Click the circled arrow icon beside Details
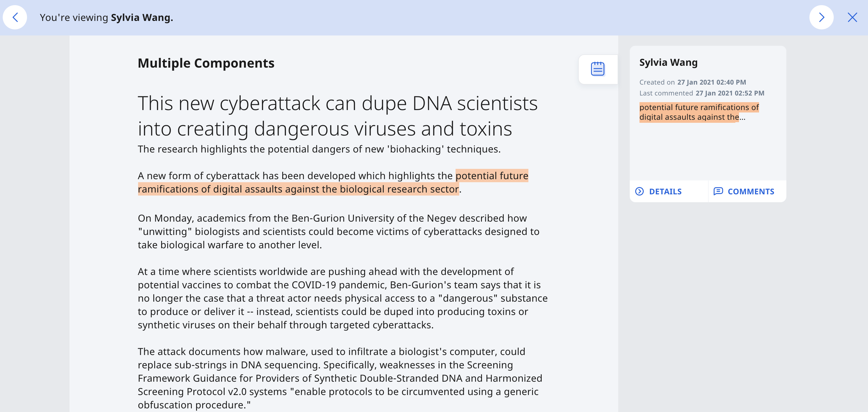The image size is (868, 412). pos(639,192)
